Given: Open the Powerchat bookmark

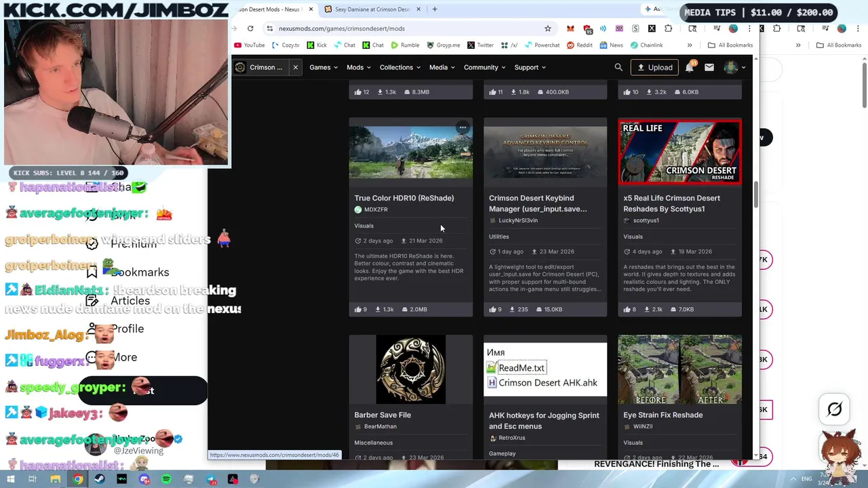Looking at the screenshot, I should pyautogui.click(x=542, y=45).
